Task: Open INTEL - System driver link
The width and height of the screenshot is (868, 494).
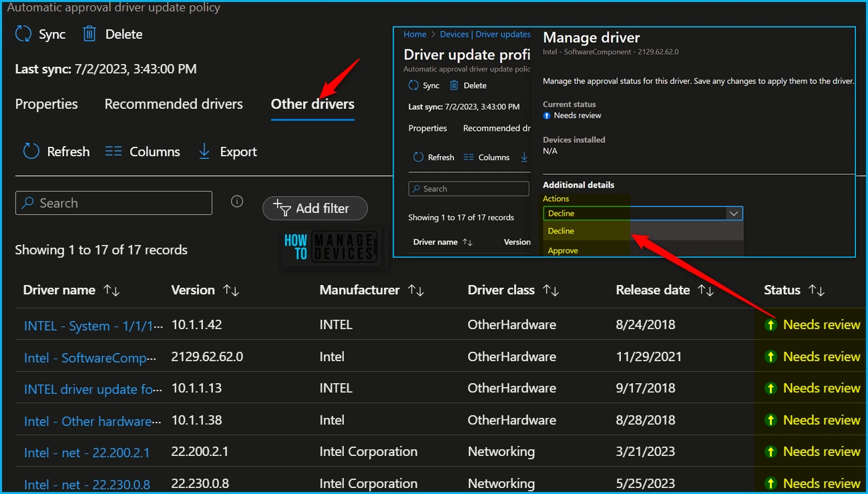Action: 93,326
